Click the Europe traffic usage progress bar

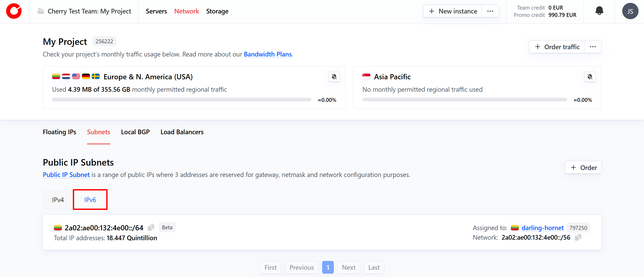tap(181, 100)
